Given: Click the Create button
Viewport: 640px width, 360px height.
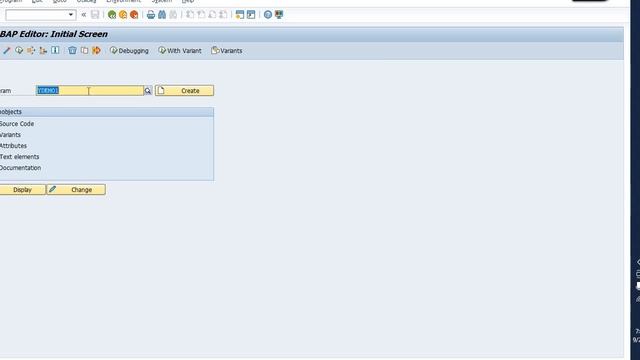Looking at the screenshot, I should (184, 91).
